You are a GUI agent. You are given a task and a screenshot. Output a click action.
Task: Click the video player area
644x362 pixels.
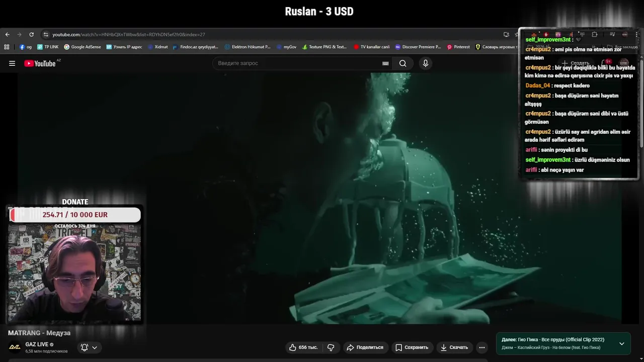click(x=319, y=198)
